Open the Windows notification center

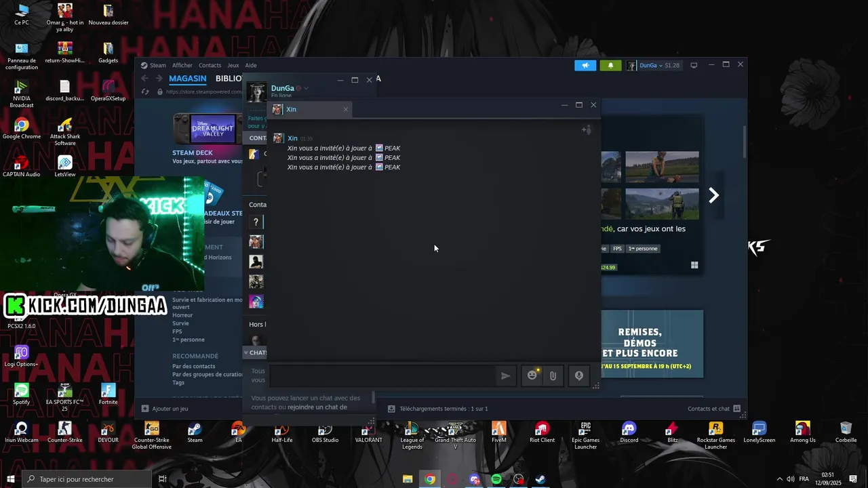click(x=852, y=479)
